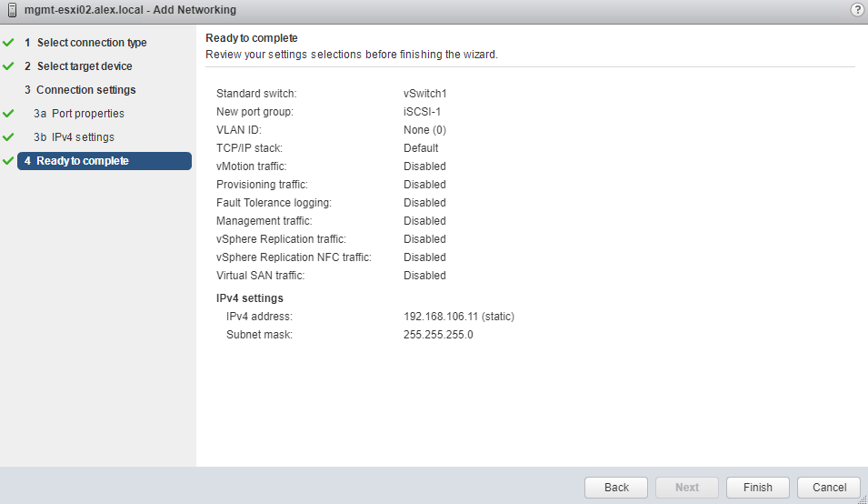The height and width of the screenshot is (504, 868).
Task: Return to step 3b IPv4 settings
Action: pyautogui.click(x=82, y=137)
